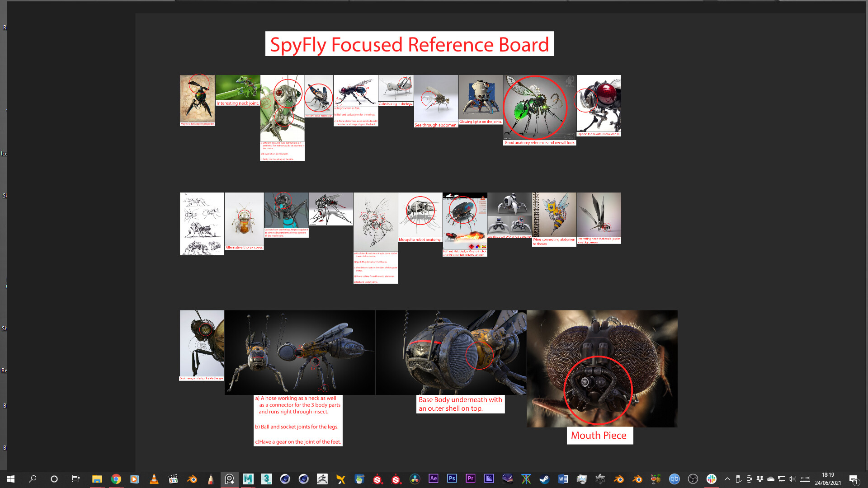868x488 pixels.
Task: Launch Photoshop from the taskbar
Action: click(452, 480)
